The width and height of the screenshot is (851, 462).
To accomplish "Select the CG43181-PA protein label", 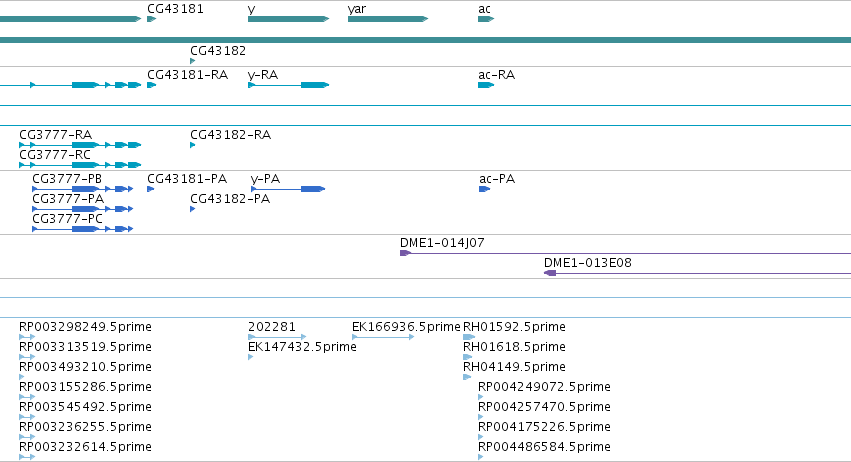I will pos(187,179).
